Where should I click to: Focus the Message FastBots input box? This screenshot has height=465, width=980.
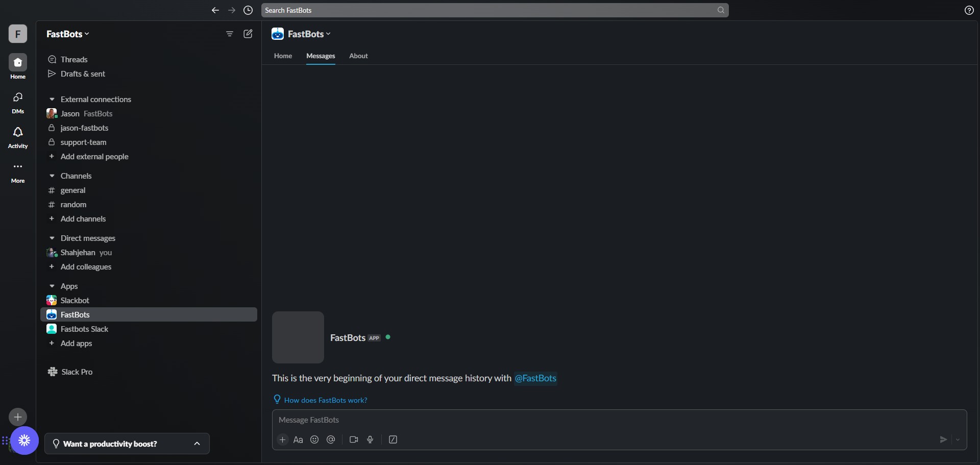coord(619,420)
